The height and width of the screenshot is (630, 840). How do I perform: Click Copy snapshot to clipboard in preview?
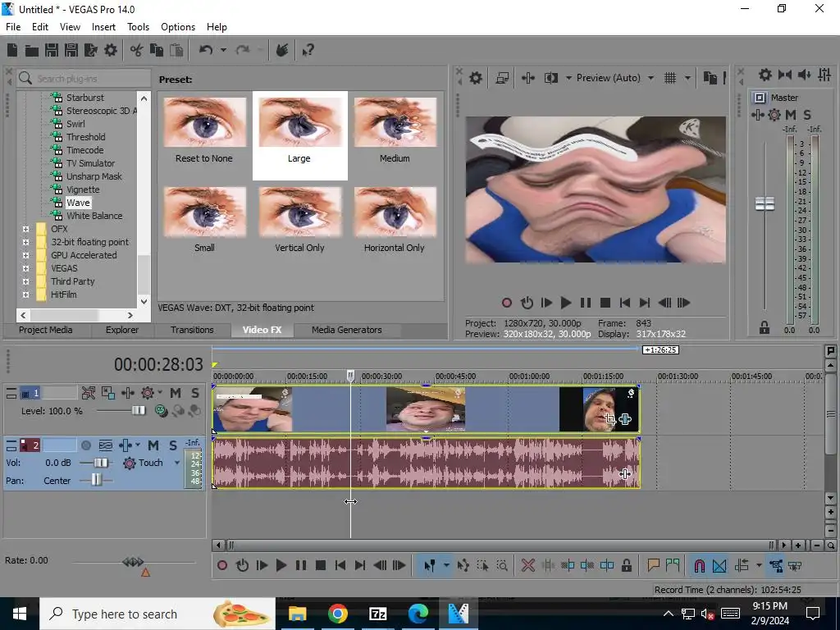[710, 78]
